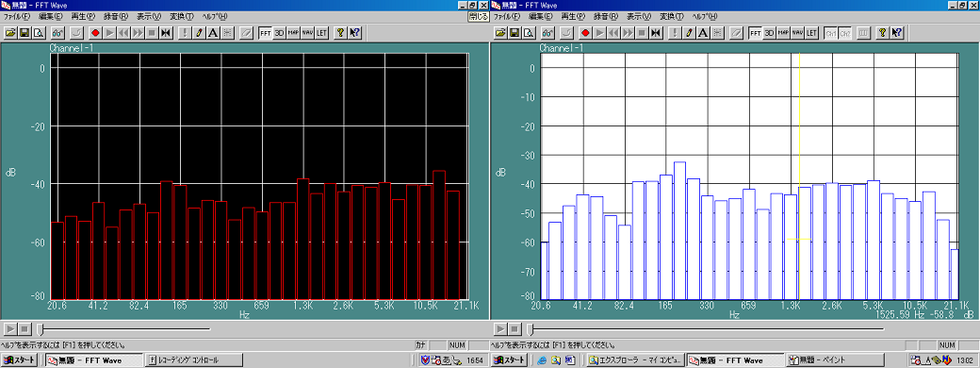This screenshot has height=368, width=980.
Task: Open the 録音(R) menu in left window
Action: click(116, 16)
